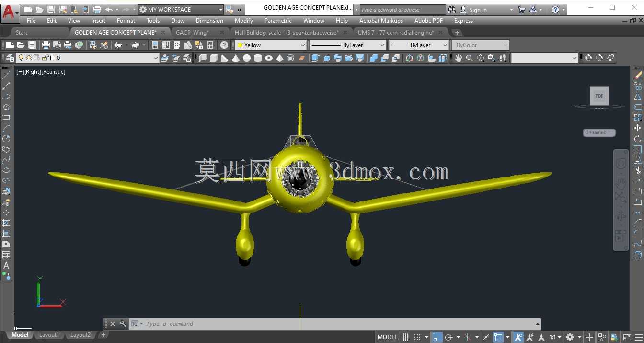
Task: Click the Undo arrow icon
Action: click(x=118, y=45)
